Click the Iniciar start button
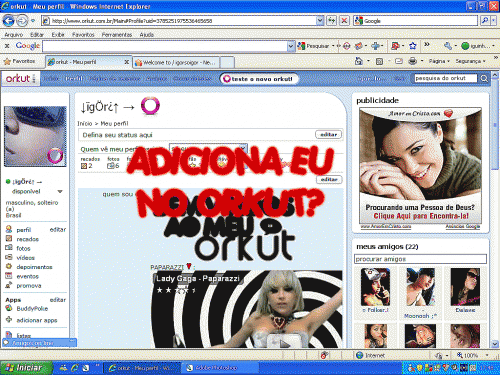Screen dimensions: 500x375 (x=26, y=368)
